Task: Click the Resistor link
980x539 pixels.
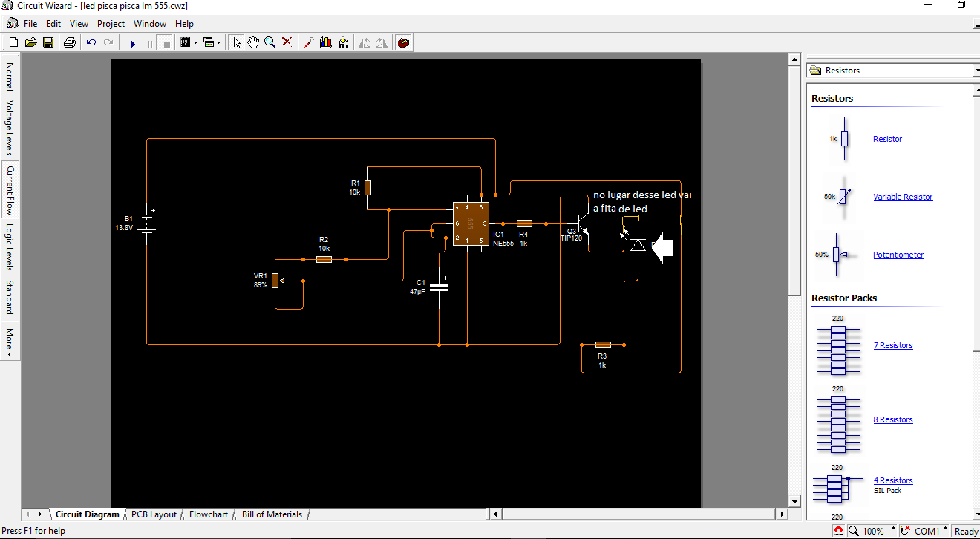Action: coord(888,140)
